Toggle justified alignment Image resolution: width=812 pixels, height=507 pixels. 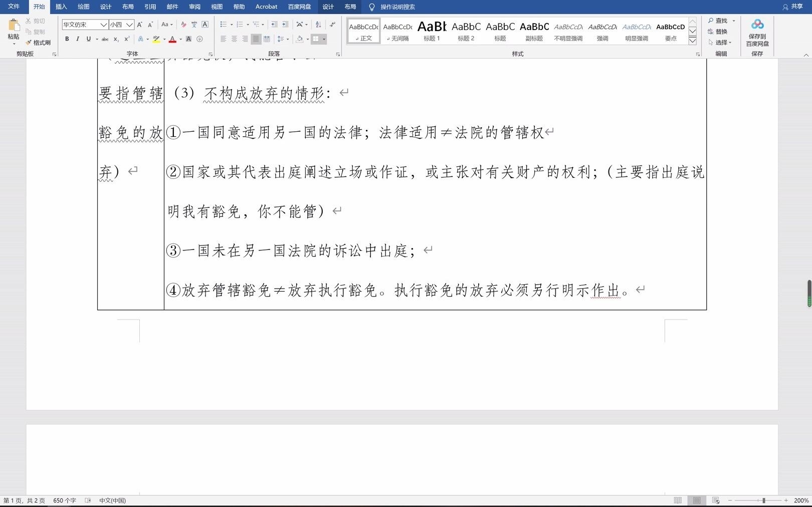[256, 39]
